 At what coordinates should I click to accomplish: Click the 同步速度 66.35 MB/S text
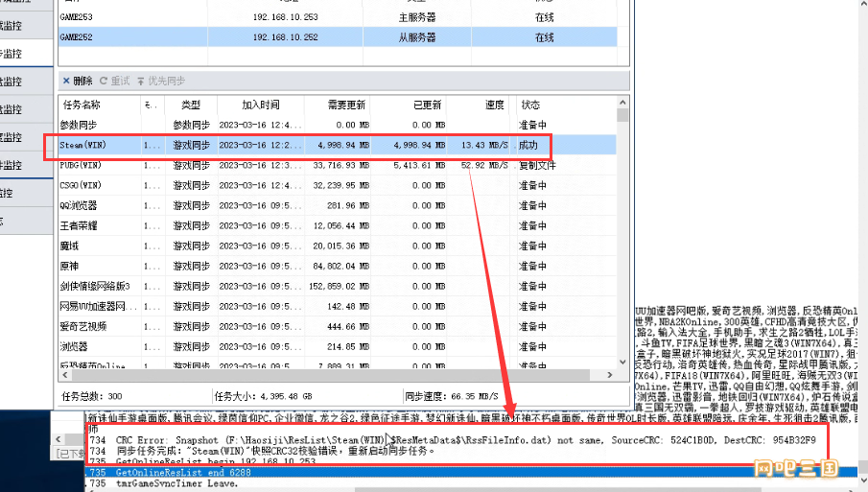pos(452,396)
